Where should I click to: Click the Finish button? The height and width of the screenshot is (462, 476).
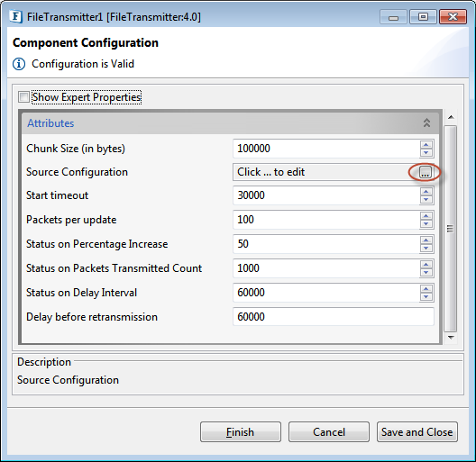[241, 431]
